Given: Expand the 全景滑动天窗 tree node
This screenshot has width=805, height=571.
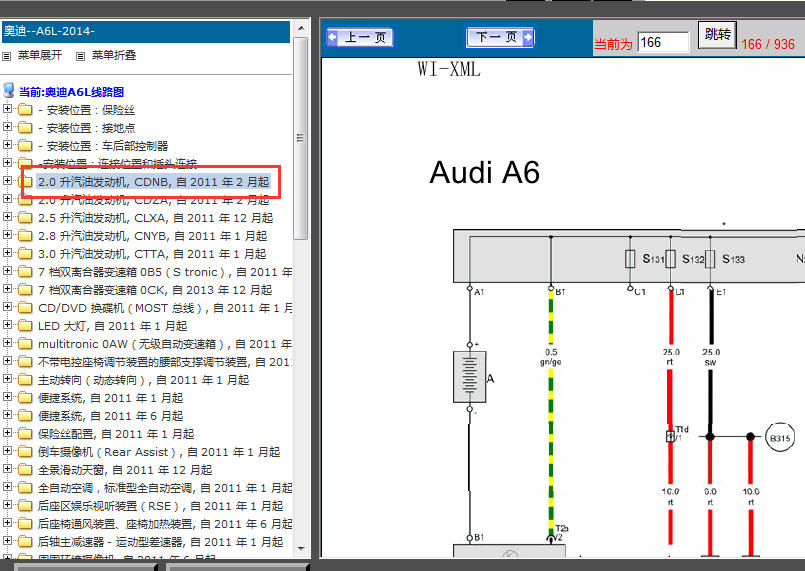Looking at the screenshot, I should click(7, 468).
